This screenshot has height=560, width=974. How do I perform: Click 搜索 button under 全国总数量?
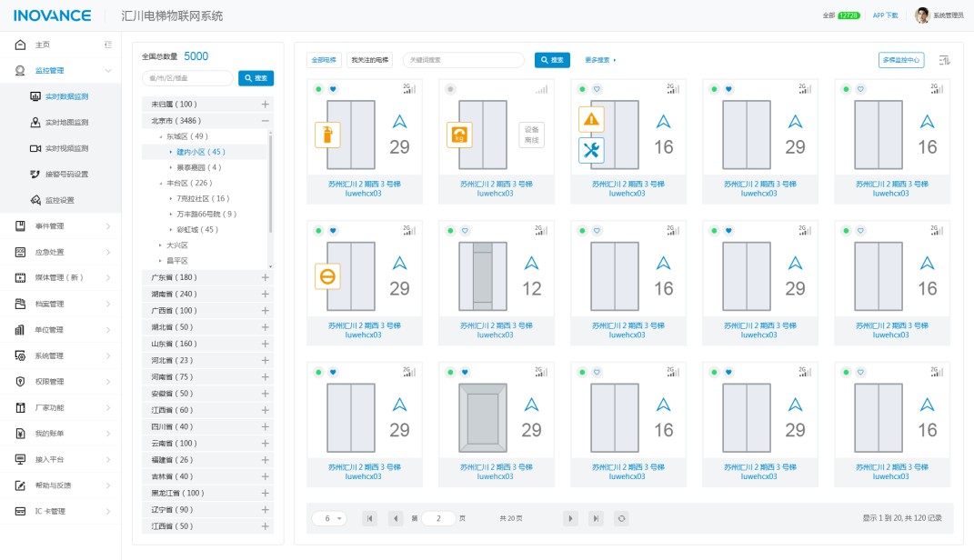point(256,78)
